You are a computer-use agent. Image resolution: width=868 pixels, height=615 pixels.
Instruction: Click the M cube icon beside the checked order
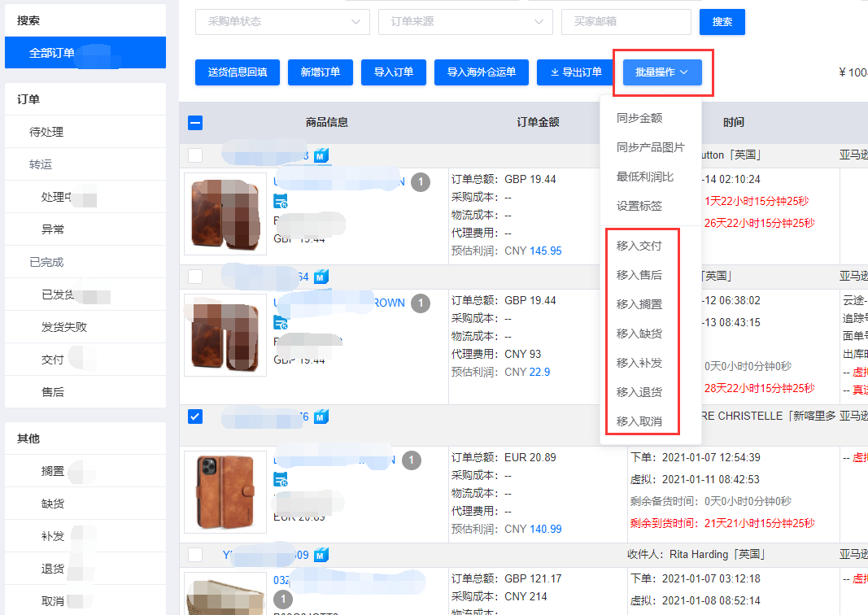pyautogui.click(x=321, y=417)
